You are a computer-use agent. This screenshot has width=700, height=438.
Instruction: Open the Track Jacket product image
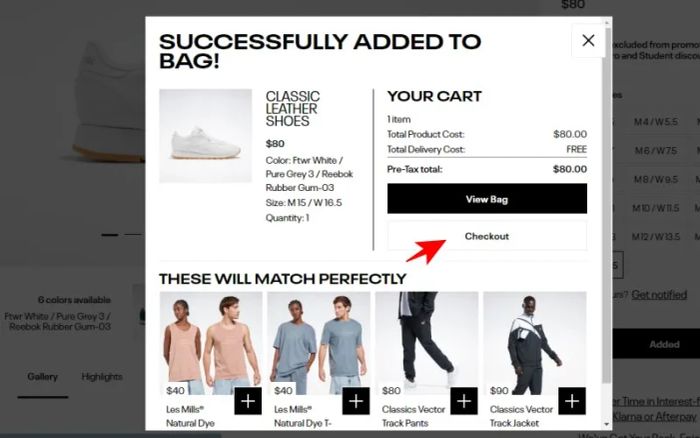[535, 343]
